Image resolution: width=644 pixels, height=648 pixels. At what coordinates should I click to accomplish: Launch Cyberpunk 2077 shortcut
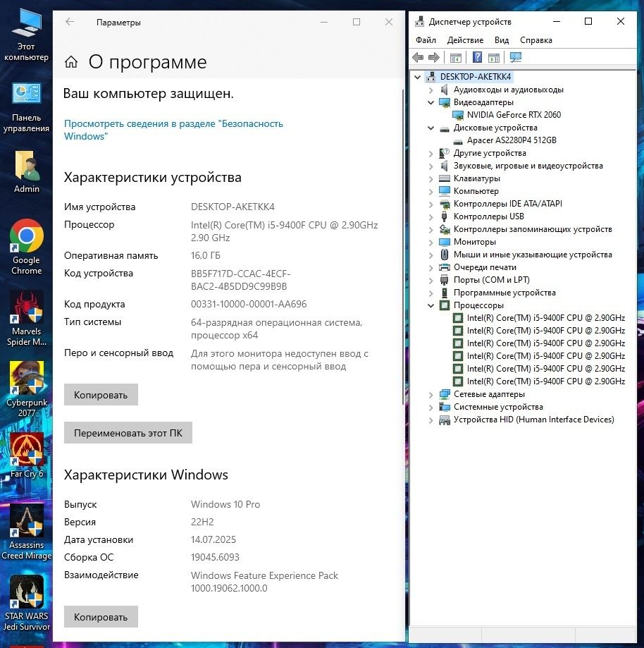pos(27,389)
